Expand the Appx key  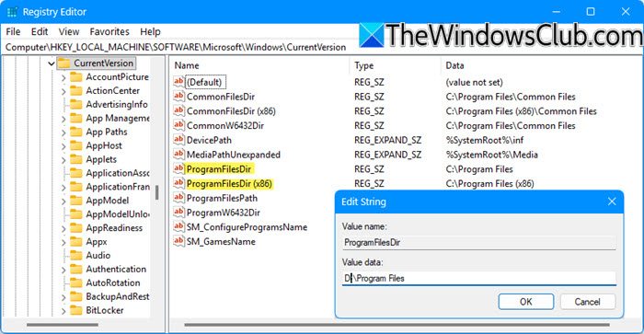63,242
